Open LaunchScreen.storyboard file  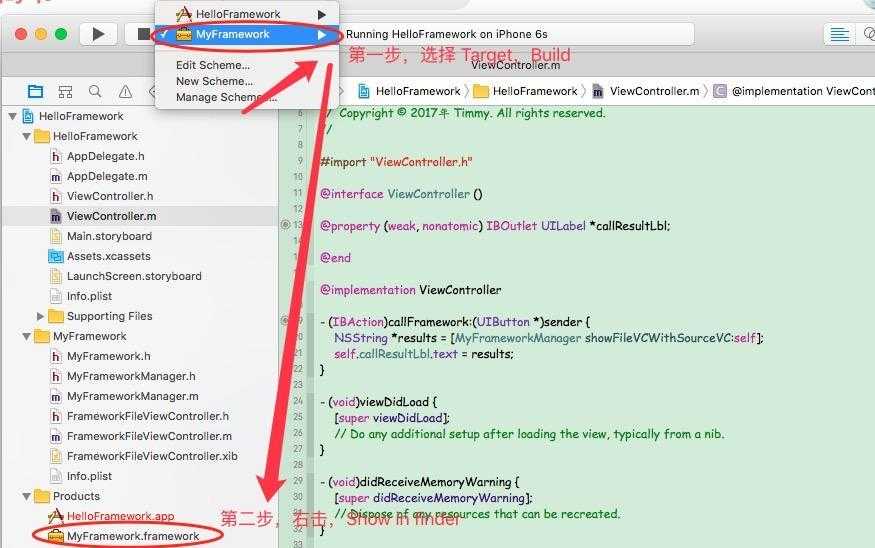pyautogui.click(x=134, y=277)
